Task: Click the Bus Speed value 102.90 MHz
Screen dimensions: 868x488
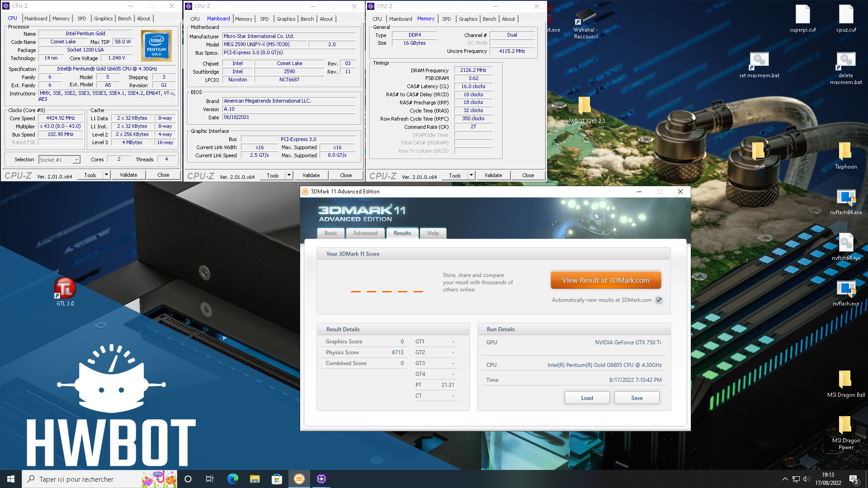Action: tap(61, 135)
